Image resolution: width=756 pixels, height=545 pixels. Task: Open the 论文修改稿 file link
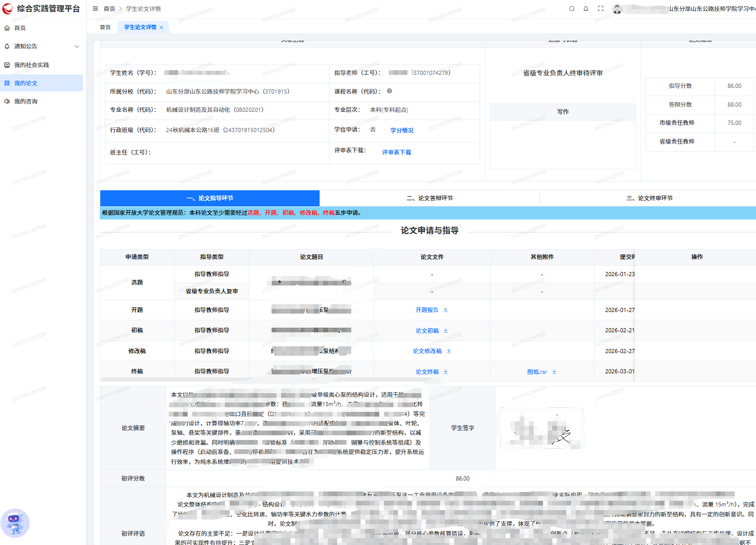(x=427, y=351)
